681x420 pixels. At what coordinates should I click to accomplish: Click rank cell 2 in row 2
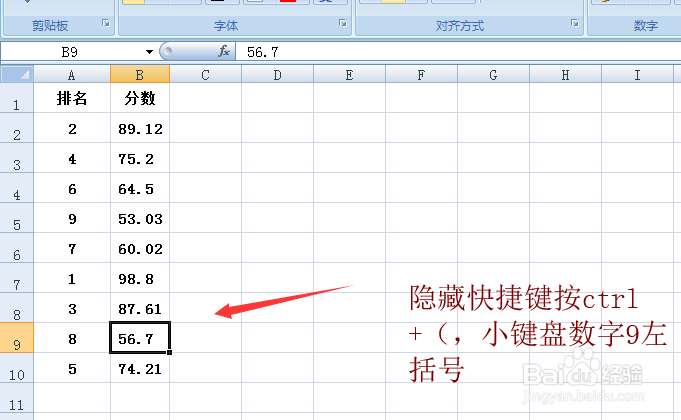click(x=72, y=129)
